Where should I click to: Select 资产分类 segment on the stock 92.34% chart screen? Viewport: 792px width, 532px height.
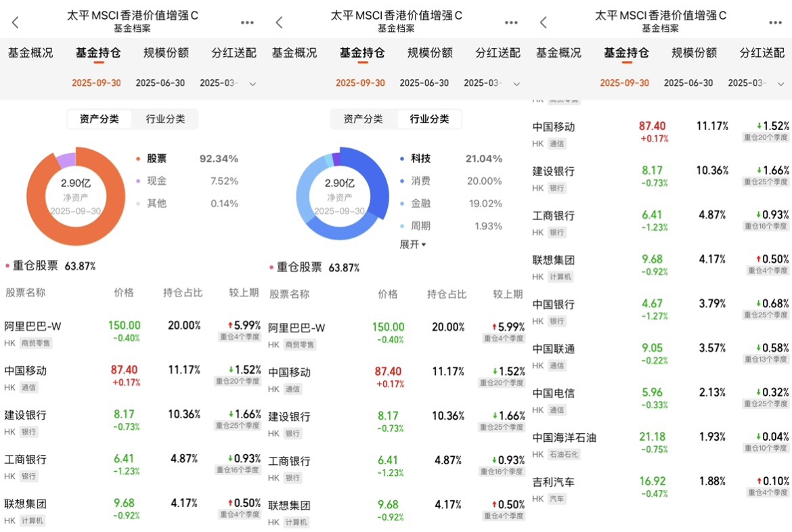coord(99,119)
